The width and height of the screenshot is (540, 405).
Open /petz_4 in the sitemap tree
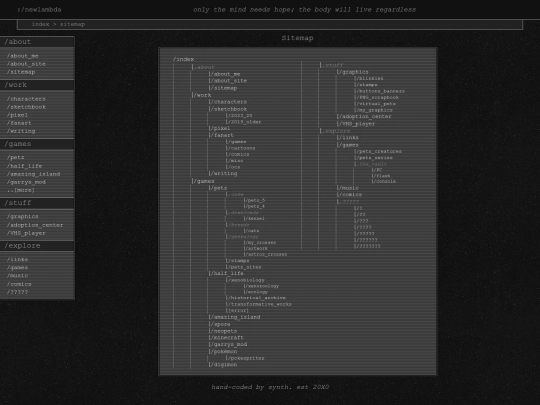click(x=255, y=206)
